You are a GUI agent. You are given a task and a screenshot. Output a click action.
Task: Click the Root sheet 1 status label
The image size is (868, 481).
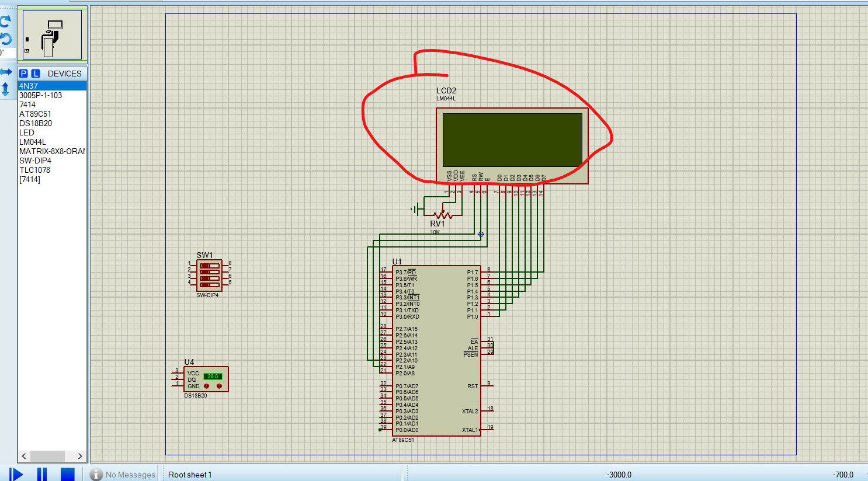190,475
